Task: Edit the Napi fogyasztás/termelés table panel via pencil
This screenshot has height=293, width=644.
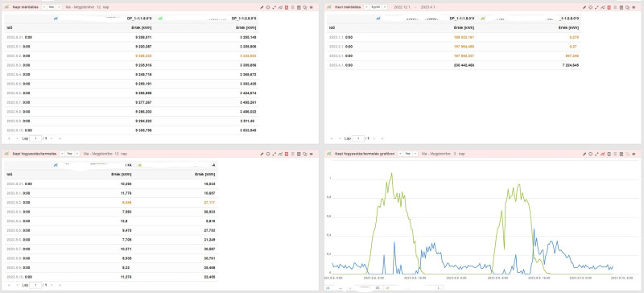Action: pyautogui.click(x=262, y=154)
